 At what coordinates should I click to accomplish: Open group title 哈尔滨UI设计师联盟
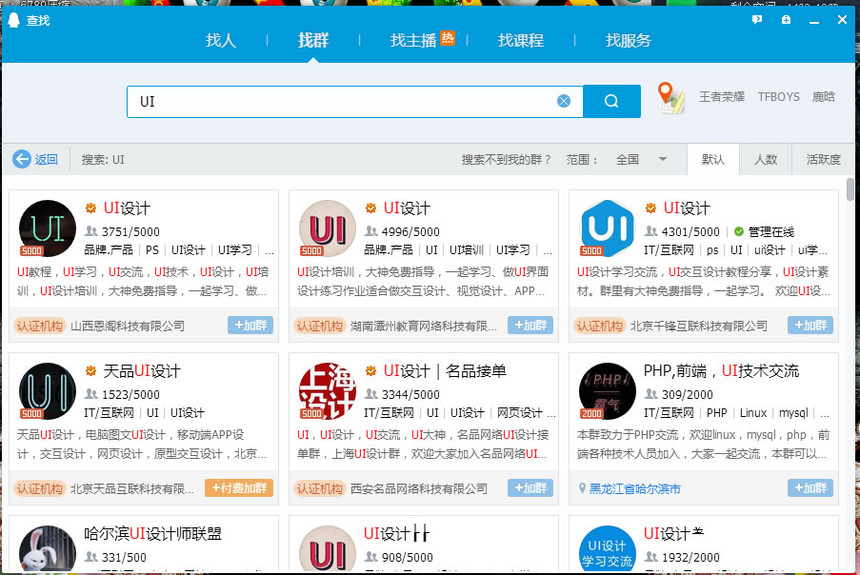pyautogui.click(x=152, y=534)
